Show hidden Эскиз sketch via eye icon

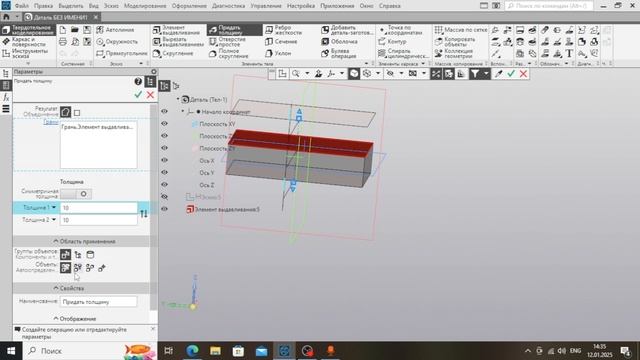click(x=164, y=197)
